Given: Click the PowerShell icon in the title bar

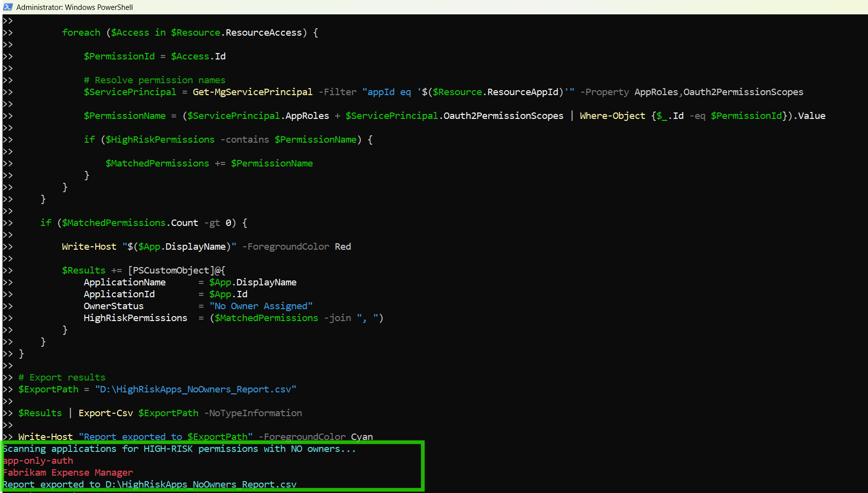Looking at the screenshot, I should pyautogui.click(x=8, y=7).
